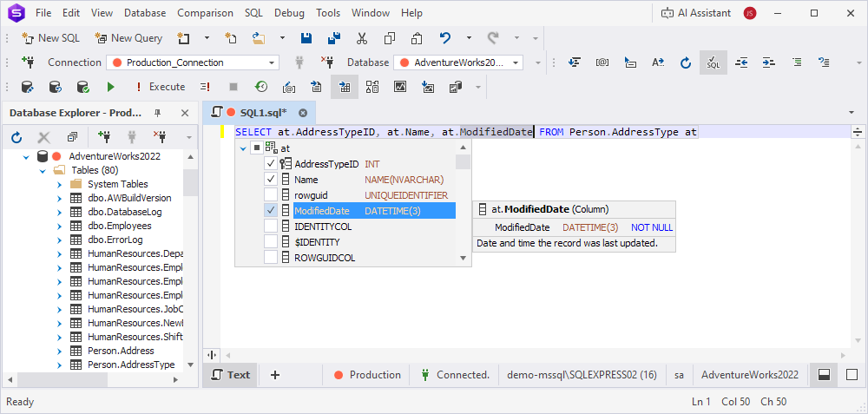
Task: Check the ROWGUIDCOL checkbox
Action: click(271, 258)
